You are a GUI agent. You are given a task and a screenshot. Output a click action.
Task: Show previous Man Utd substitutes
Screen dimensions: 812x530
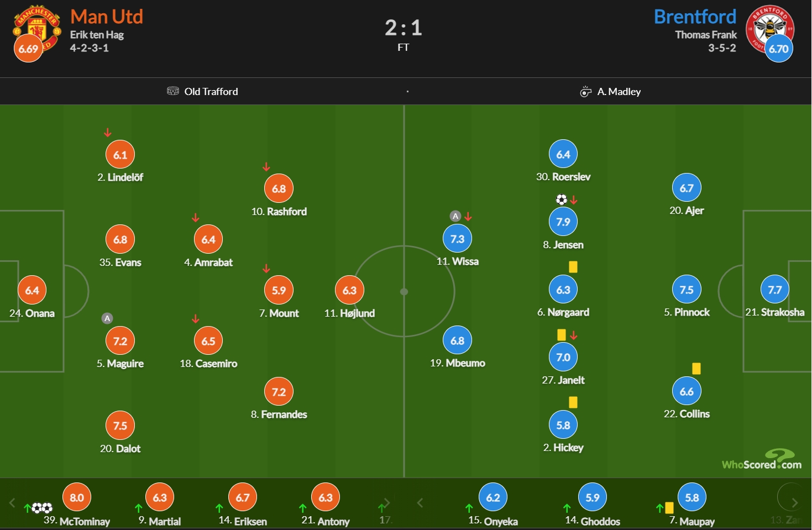(x=12, y=503)
